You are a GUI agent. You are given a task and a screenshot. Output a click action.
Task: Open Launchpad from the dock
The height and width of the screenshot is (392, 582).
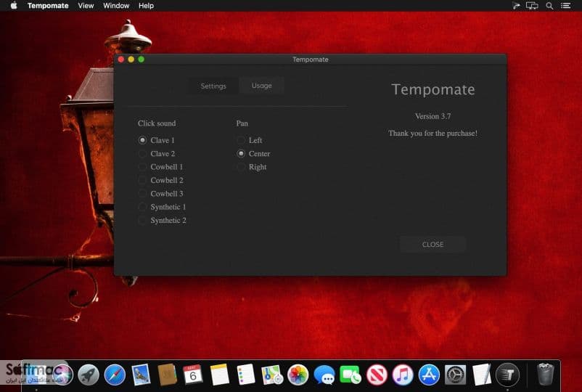pos(88,375)
